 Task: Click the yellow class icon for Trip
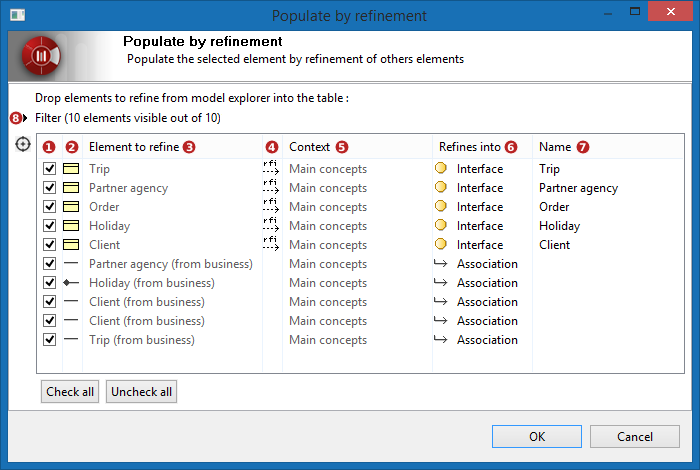(x=71, y=169)
